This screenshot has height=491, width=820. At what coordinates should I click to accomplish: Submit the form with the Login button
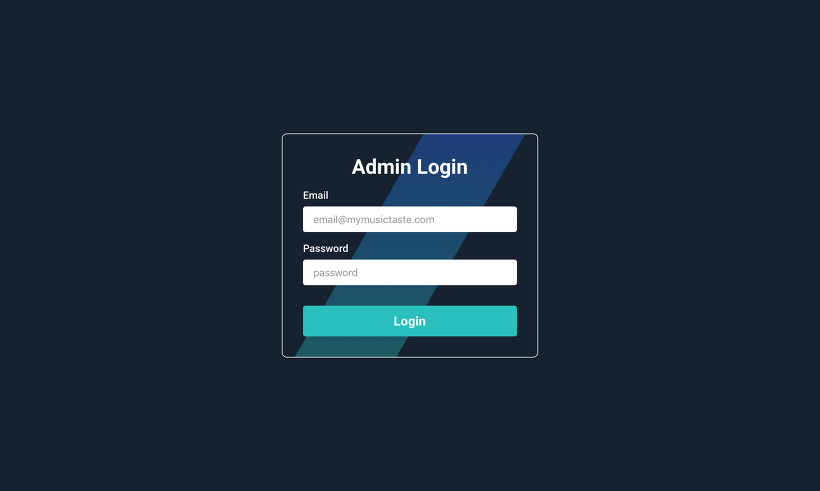[x=409, y=321]
